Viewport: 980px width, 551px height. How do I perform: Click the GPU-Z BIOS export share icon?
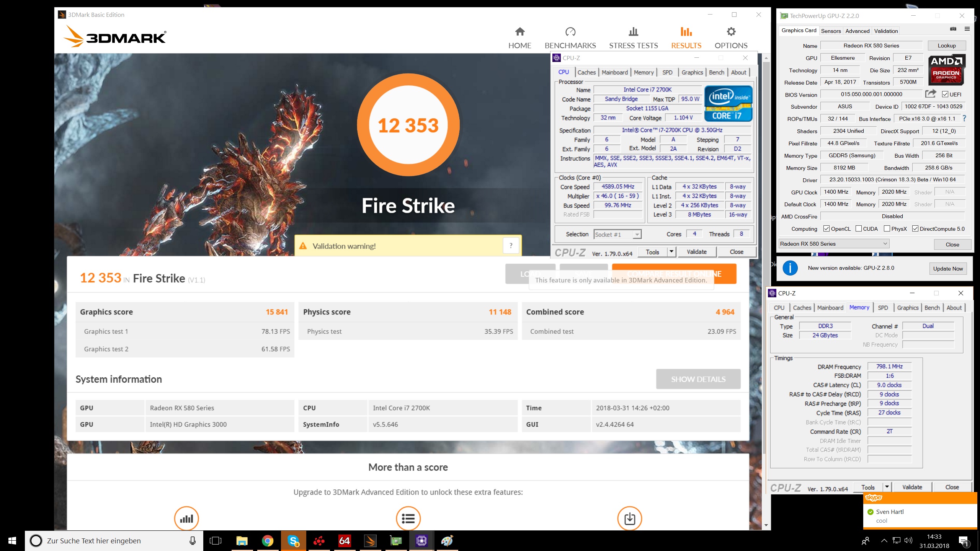931,94
